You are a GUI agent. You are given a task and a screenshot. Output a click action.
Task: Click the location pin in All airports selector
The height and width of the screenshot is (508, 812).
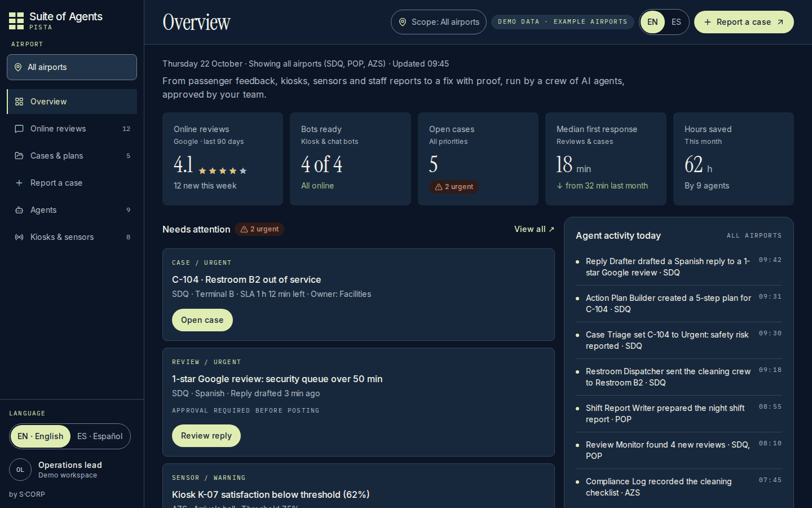coord(18,67)
